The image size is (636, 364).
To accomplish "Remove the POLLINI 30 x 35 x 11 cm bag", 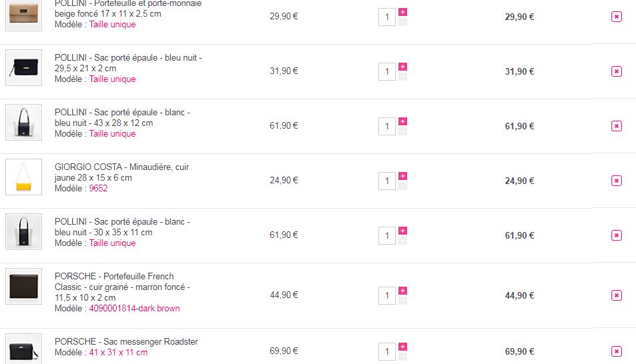I will [x=616, y=235].
